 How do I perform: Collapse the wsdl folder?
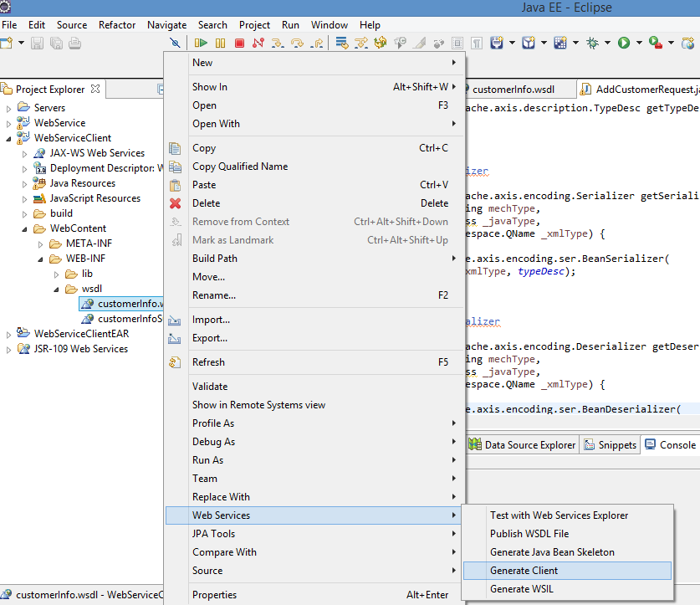pyautogui.click(x=56, y=290)
